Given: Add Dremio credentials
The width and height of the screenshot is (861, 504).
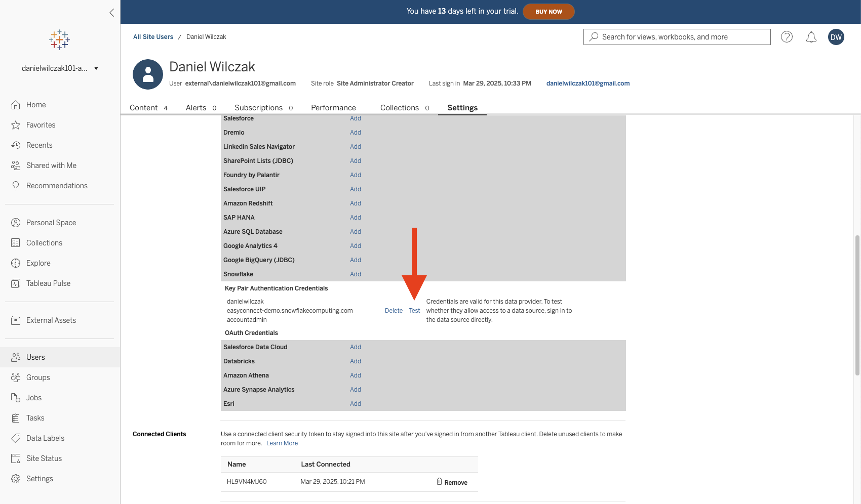Looking at the screenshot, I should tap(356, 133).
